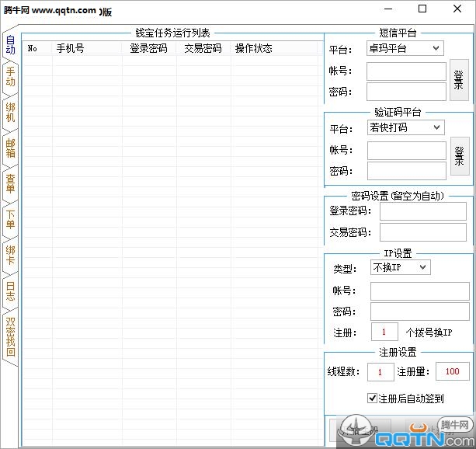476x449 pixels.
Task: Close the application window
Action: click(x=457, y=9)
